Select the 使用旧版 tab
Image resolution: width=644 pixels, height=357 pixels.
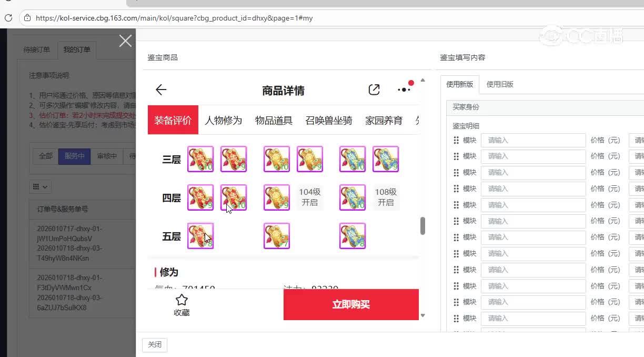point(500,84)
